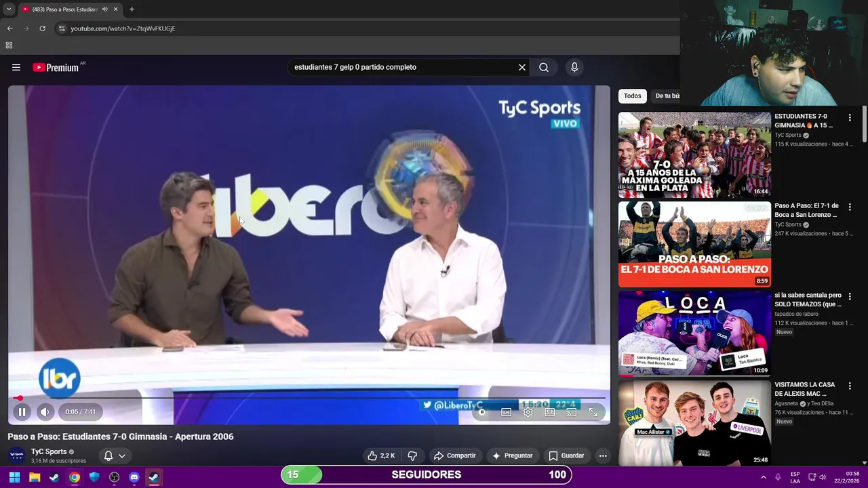868x488 pixels.
Task: Open a new Chrome tab with plus
Action: tap(132, 9)
